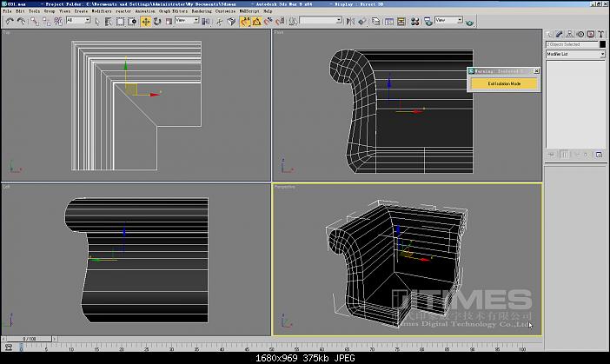Click the Perspective viewport label
This screenshot has width=610, height=364.
click(x=284, y=187)
